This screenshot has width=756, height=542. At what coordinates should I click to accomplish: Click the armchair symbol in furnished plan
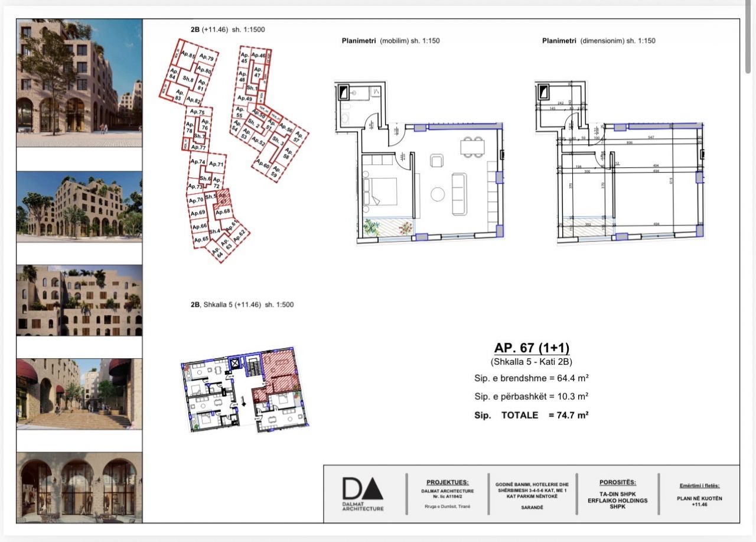point(436,161)
